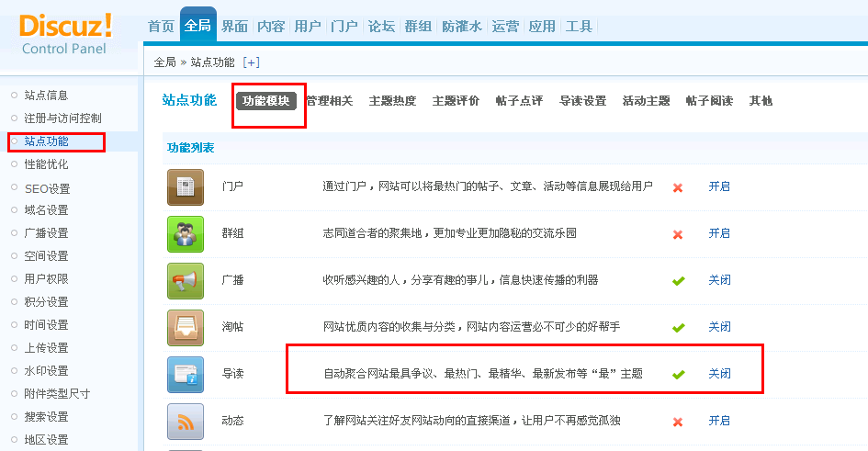The width and height of the screenshot is (868, 451).
Task: Open the 工具 top menu
Action: coord(579,26)
